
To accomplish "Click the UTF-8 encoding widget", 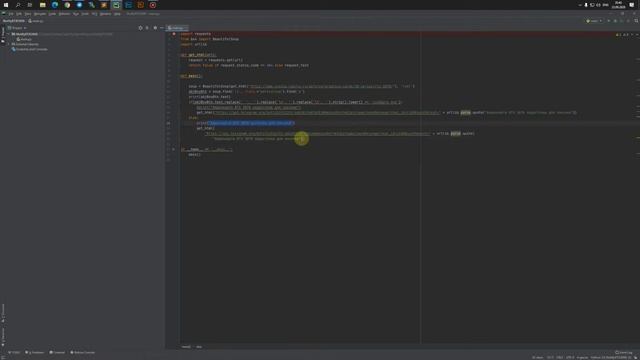I will click(570, 358).
